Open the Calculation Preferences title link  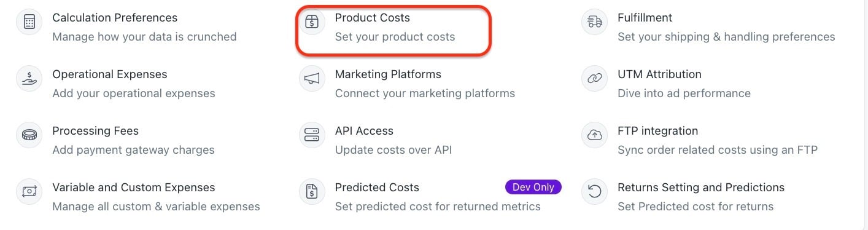(x=115, y=18)
